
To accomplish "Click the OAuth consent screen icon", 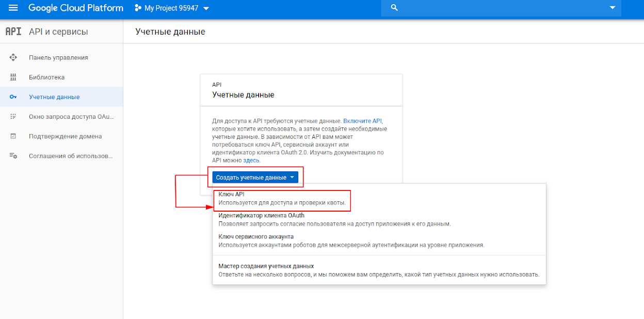I will (x=13, y=117).
